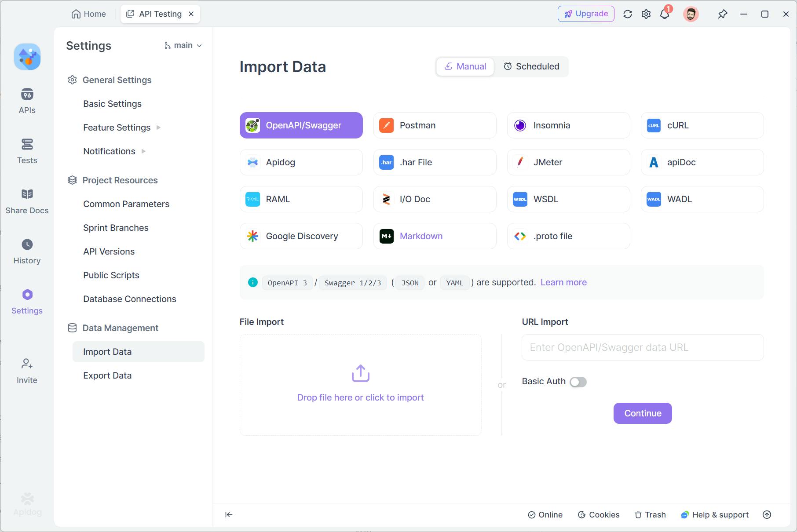Screen dimensions: 797x532
Task: Select Postman import format
Action: 435,125
